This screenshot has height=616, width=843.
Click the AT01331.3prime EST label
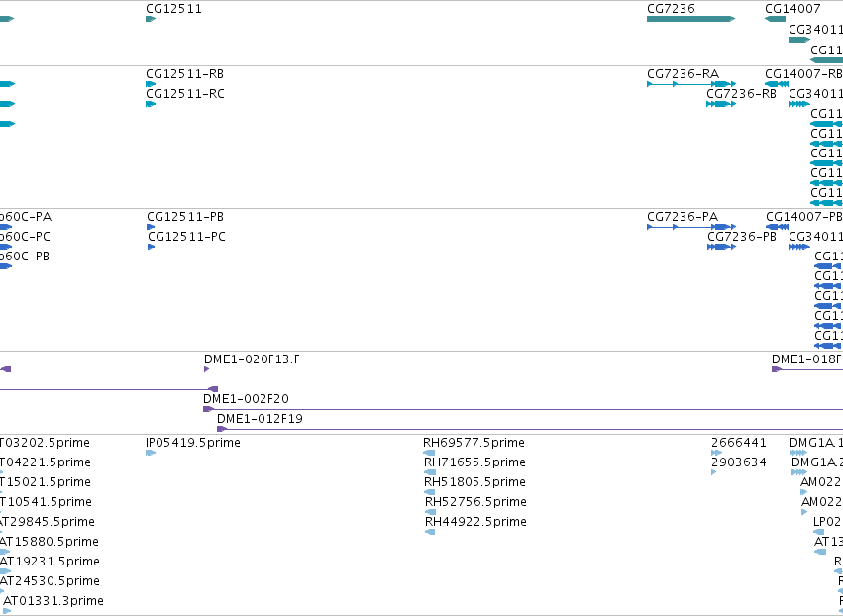click(53, 601)
